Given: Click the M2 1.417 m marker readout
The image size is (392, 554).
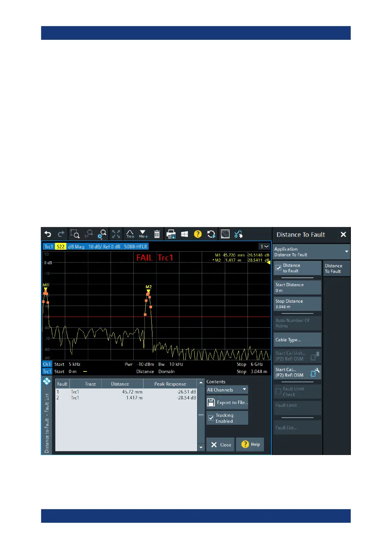Looking at the screenshot, I should (x=241, y=260).
